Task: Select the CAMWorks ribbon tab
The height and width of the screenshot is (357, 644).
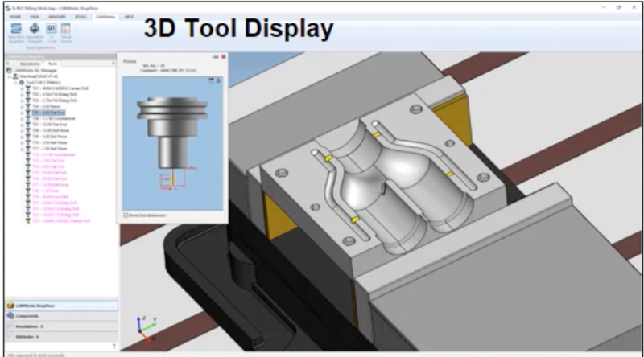Action: click(105, 17)
